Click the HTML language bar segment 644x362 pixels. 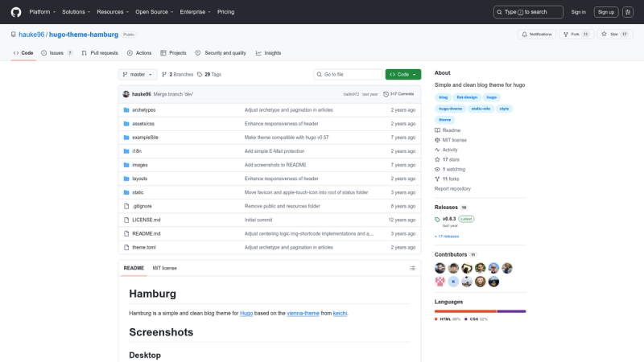(x=466, y=311)
